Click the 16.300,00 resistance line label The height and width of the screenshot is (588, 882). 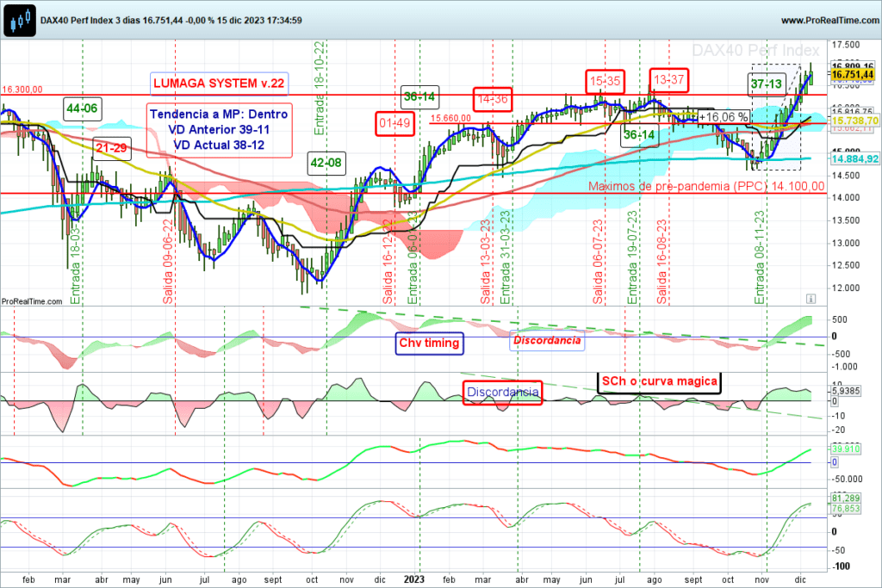(22, 90)
